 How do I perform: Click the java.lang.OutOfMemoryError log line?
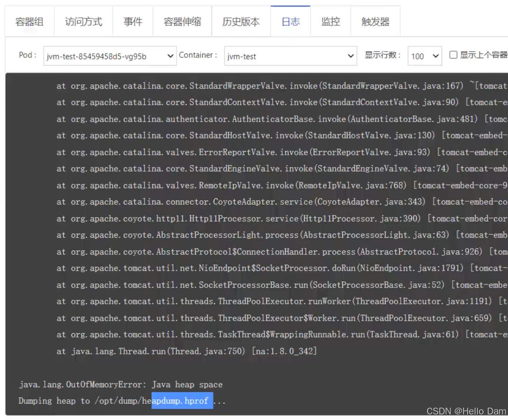(121, 384)
